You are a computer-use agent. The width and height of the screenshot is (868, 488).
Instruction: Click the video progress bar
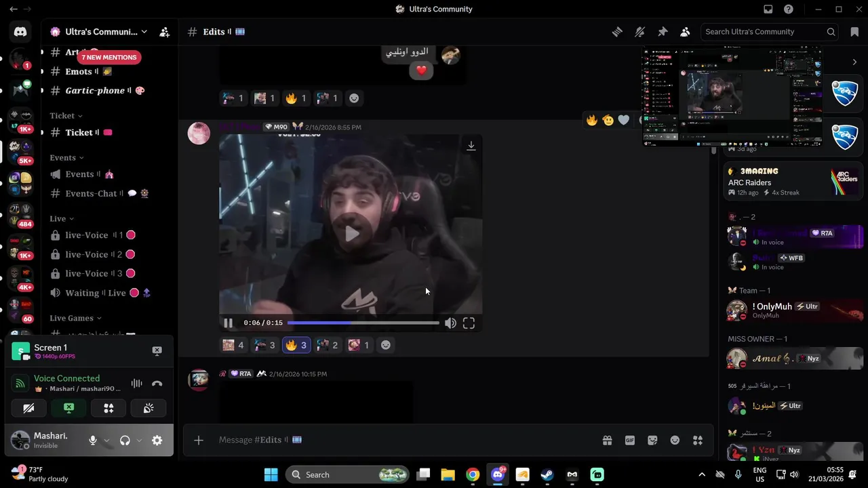click(363, 323)
